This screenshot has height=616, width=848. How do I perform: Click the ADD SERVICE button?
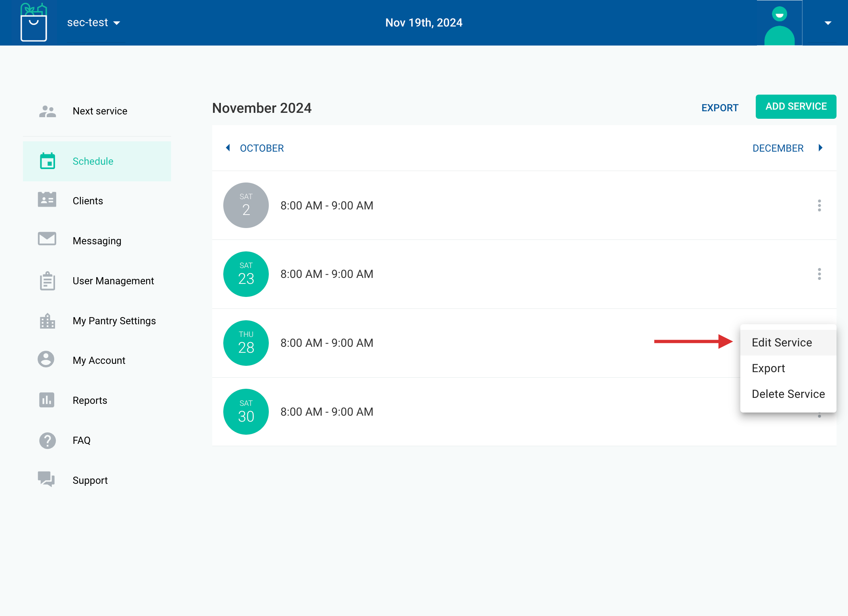(x=796, y=106)
